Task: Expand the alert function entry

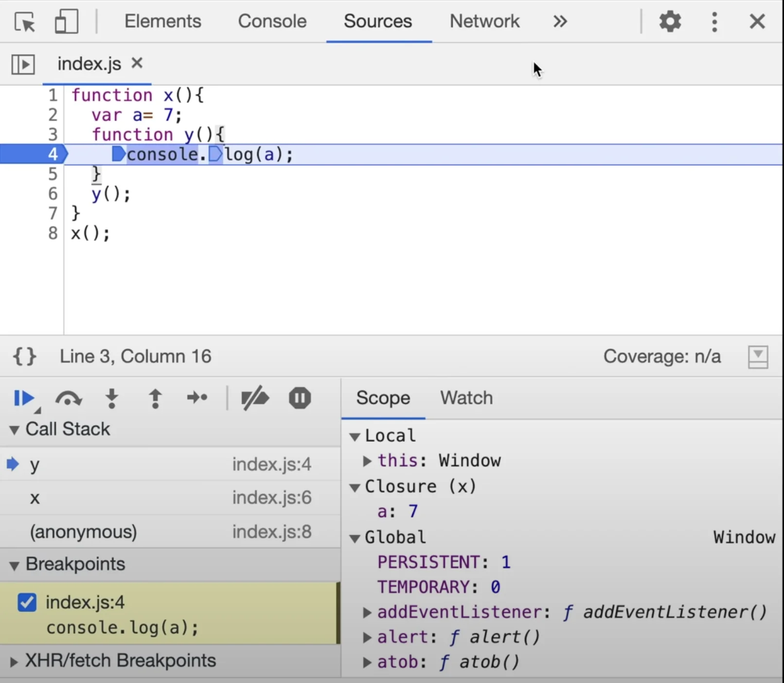Action: pos(367,637)
